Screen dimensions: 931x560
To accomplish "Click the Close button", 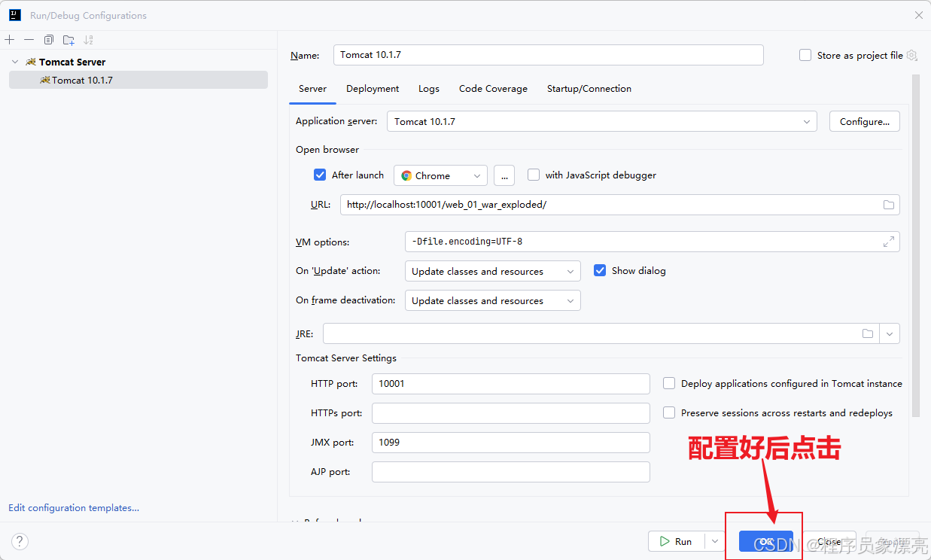I will [x=829, y=541].
